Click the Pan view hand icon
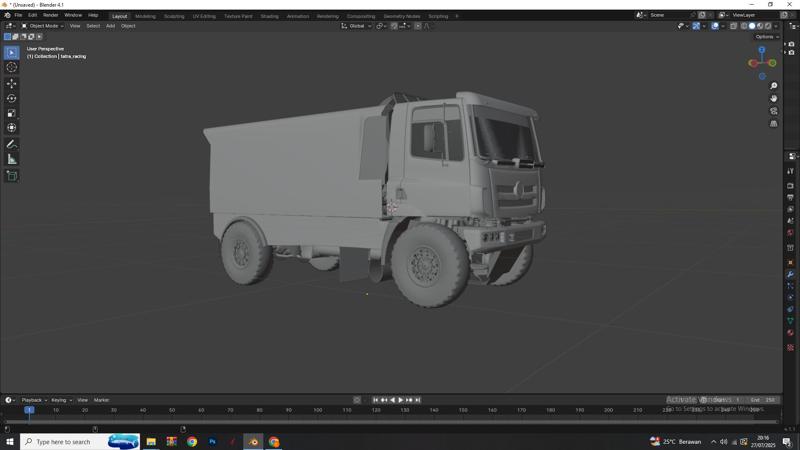Screen dimensions: 800x450 coord(773,98)
